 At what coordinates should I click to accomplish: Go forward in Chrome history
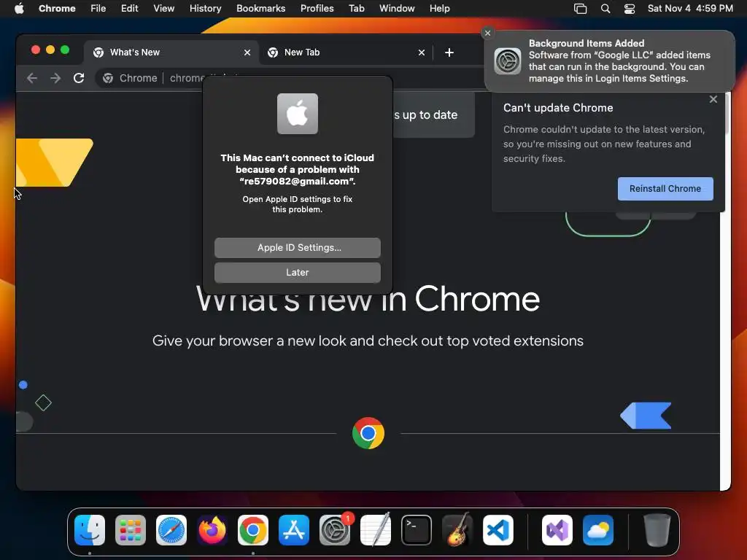[55, 78]
